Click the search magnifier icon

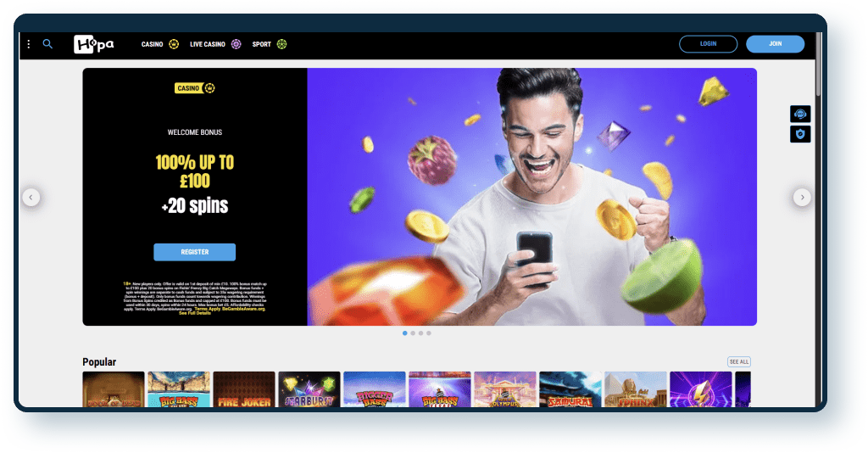[x=47, y=44]
